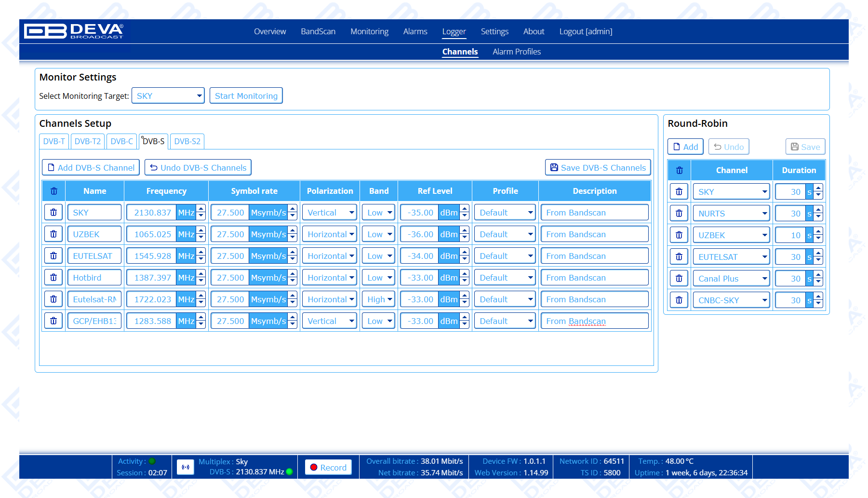Delete the SKY channel row
This screenshot has width=868, height=498.
[53, 213]
